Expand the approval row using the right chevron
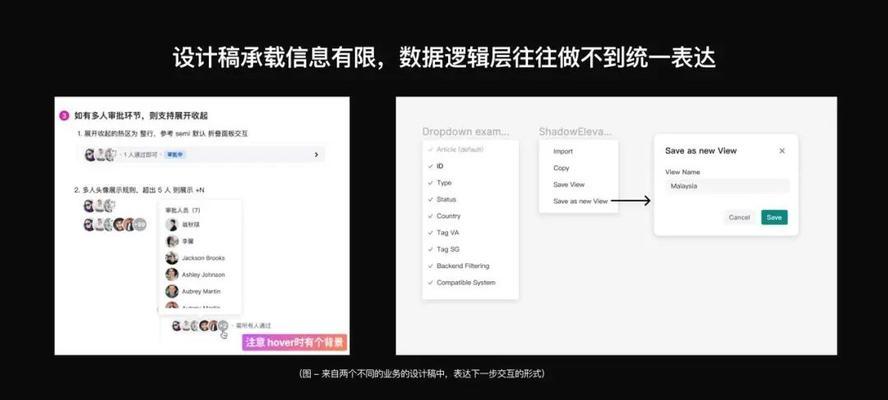Viewport: 888px width, 400px height. pyautogui.click(x=316, y=154)
